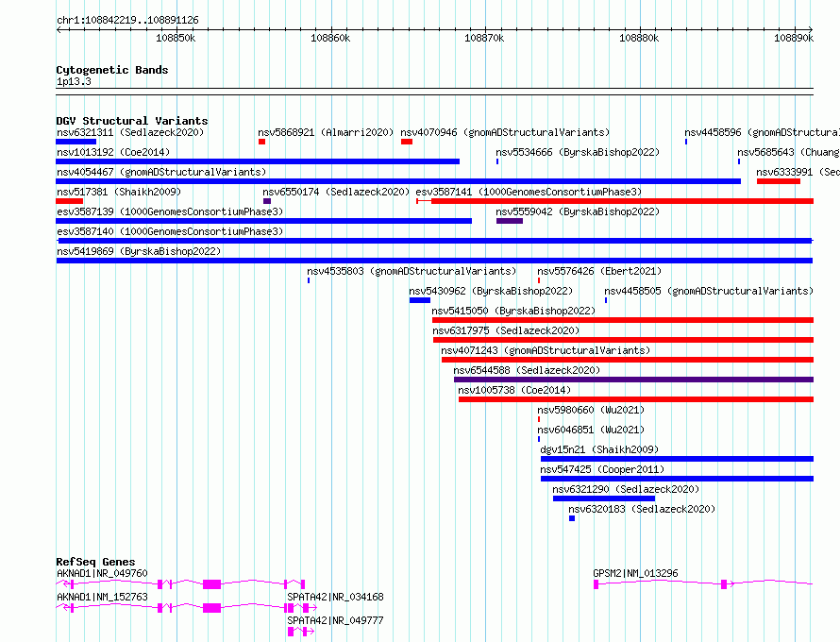Click AKNAD1|NM_152763 gene label

point(102,597)
